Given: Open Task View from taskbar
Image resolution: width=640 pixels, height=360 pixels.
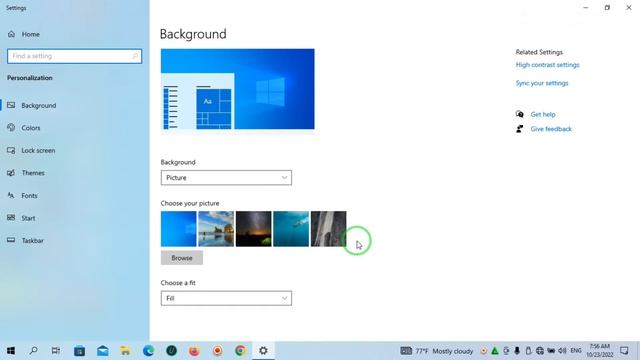Looking at the screenshot, I should [x=56, y=351].
